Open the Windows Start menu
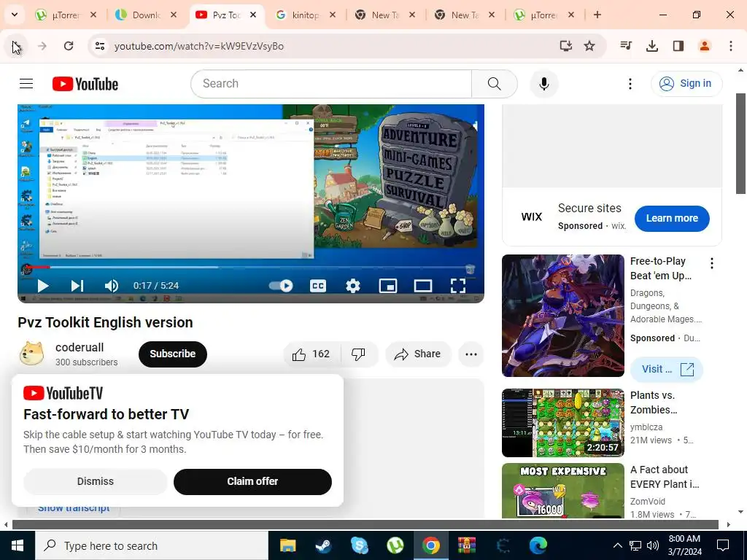The width and height of the screenshot is (747, 560). 18,545
